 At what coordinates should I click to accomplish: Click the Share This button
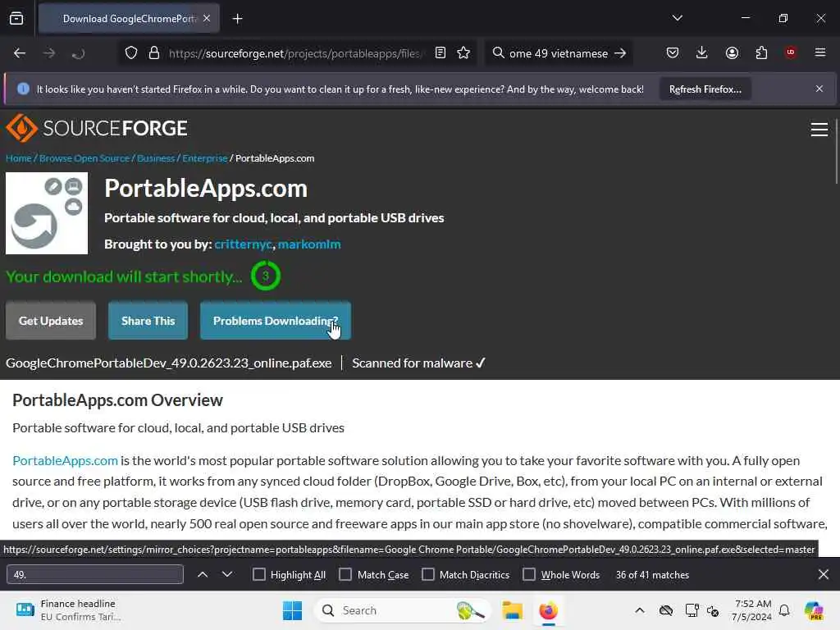tap(148, 321)
